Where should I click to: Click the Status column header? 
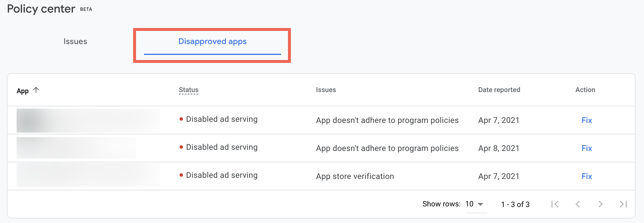click(x=189, y=90)
